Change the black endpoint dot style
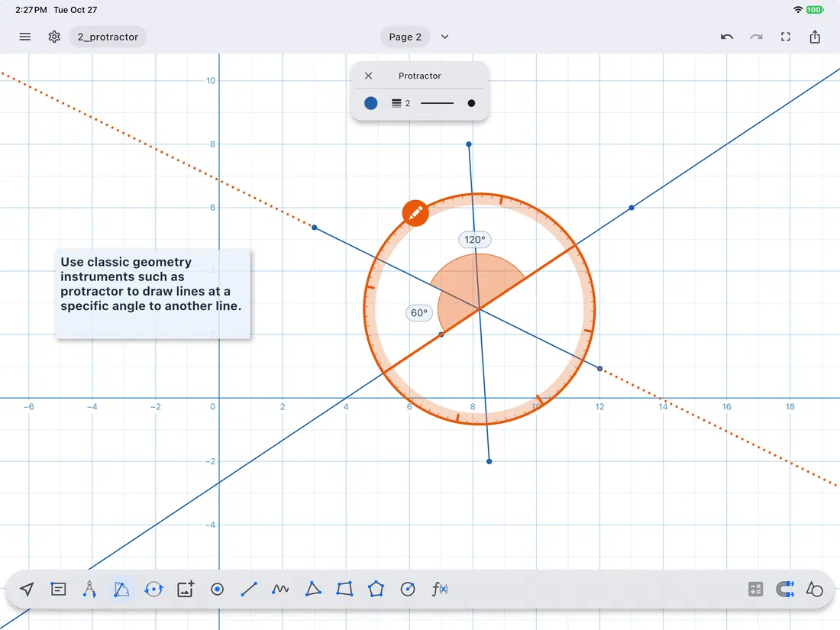840x630 pixels. 471,103
